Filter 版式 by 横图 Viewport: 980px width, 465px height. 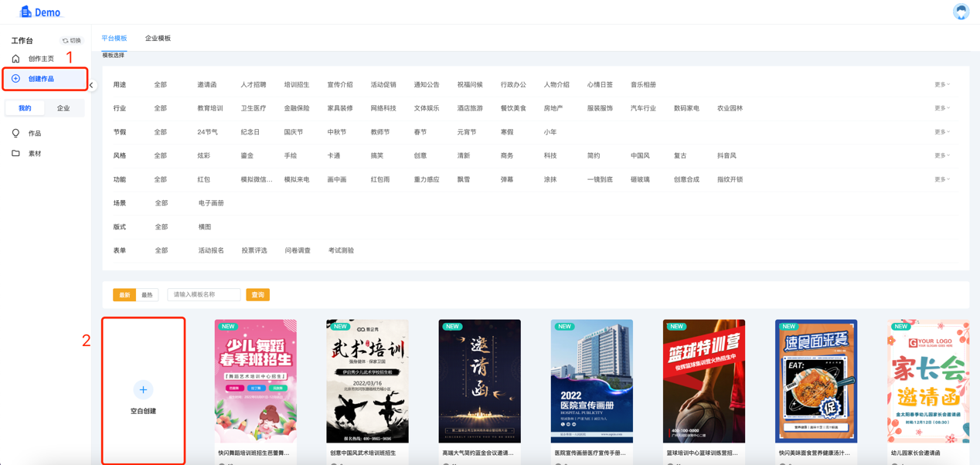tap(205, 227)
